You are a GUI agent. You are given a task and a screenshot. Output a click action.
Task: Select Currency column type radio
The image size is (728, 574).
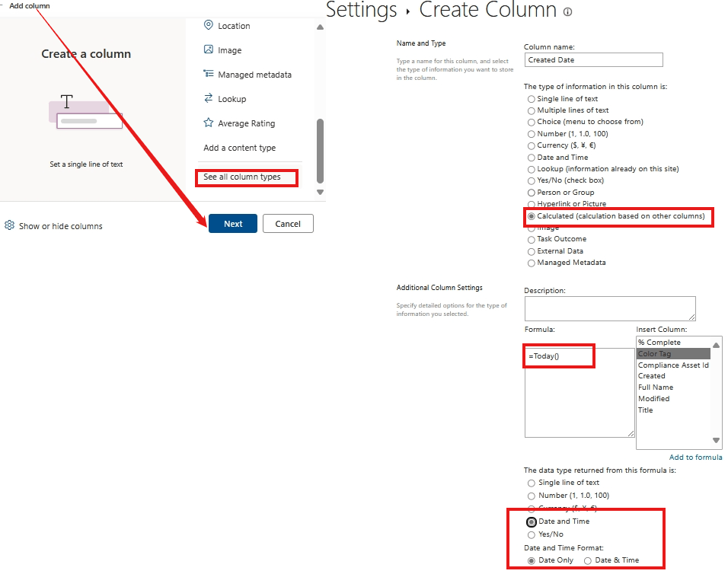click(531, 145)
